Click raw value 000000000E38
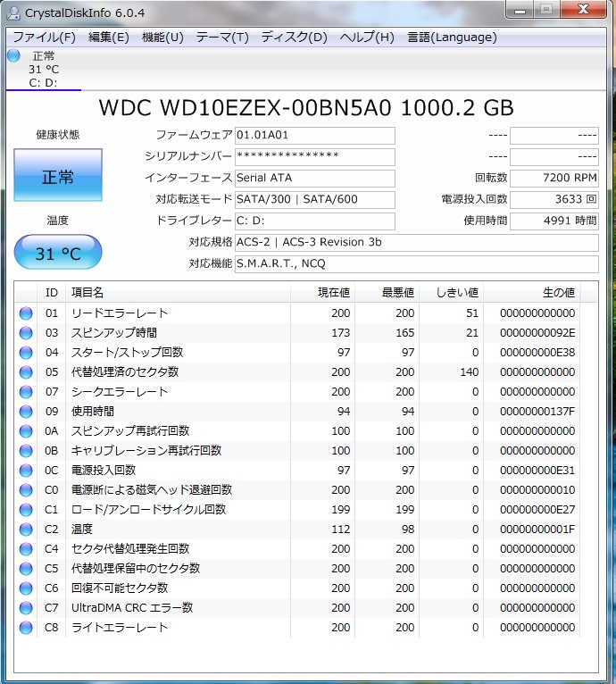Screen dimensions: 616x684 [537, 353]
